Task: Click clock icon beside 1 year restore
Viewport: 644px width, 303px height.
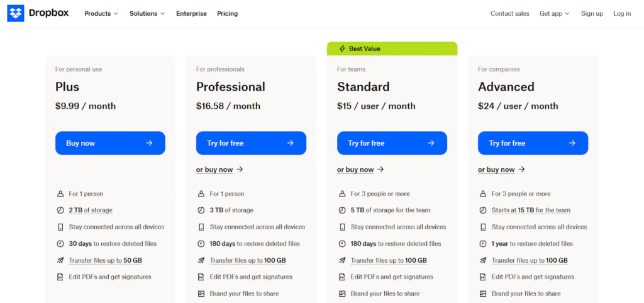Action: pyautogui.click(x=483, y=244)
